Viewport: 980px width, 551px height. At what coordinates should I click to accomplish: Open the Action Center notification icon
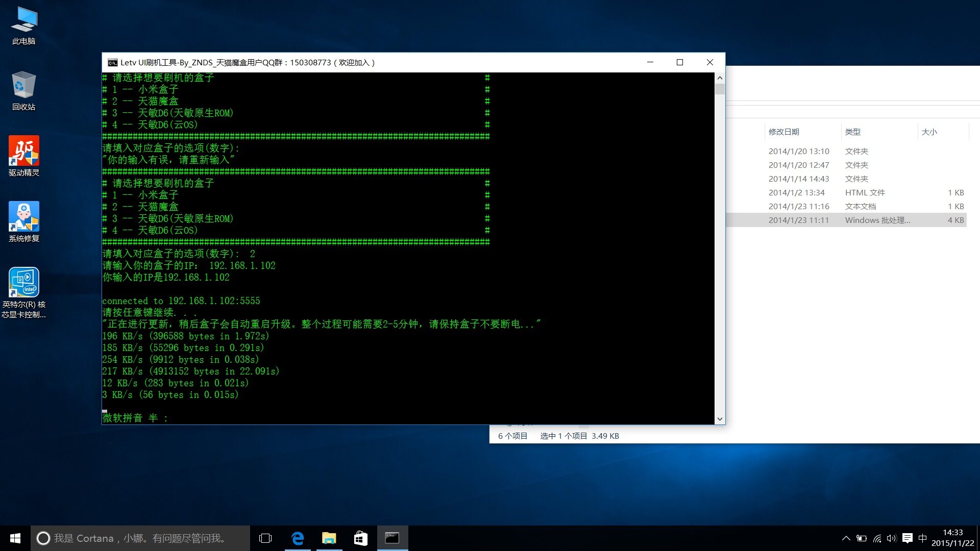coord(908,538)
